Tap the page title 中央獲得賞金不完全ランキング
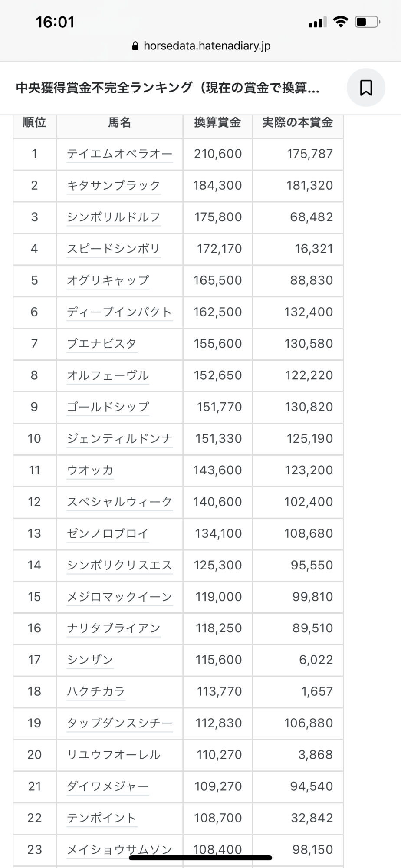 [168, 88]
